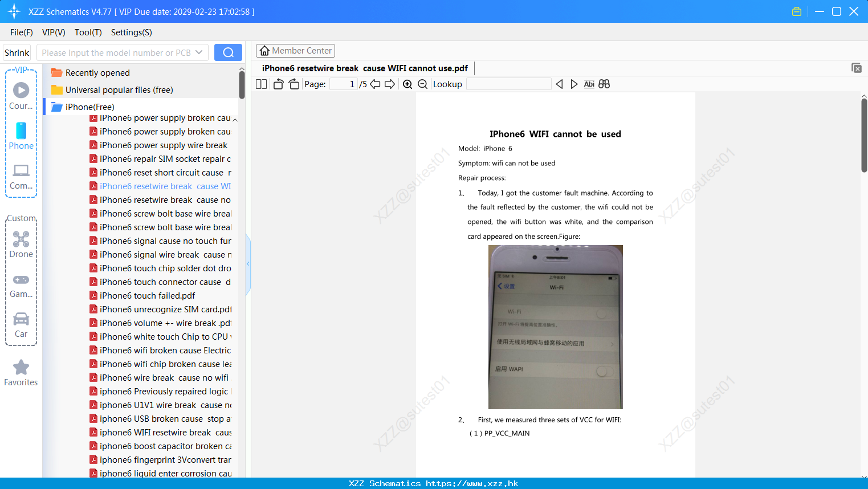Click the Wi-Fi settings photo in PDF

click(x=556, y=327)
